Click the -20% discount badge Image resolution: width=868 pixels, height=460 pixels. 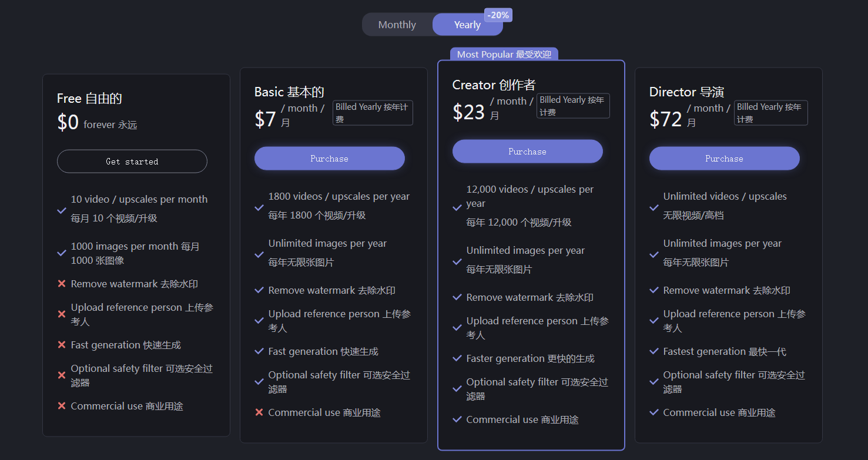[x=498, y=15]
